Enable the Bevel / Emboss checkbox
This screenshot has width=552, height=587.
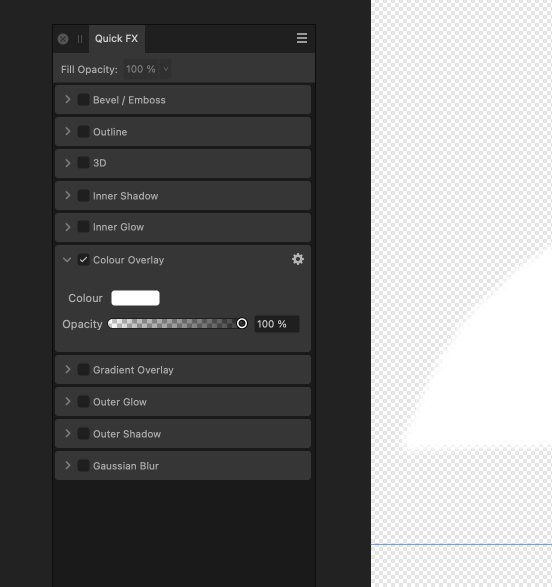(x=83, y=100)
